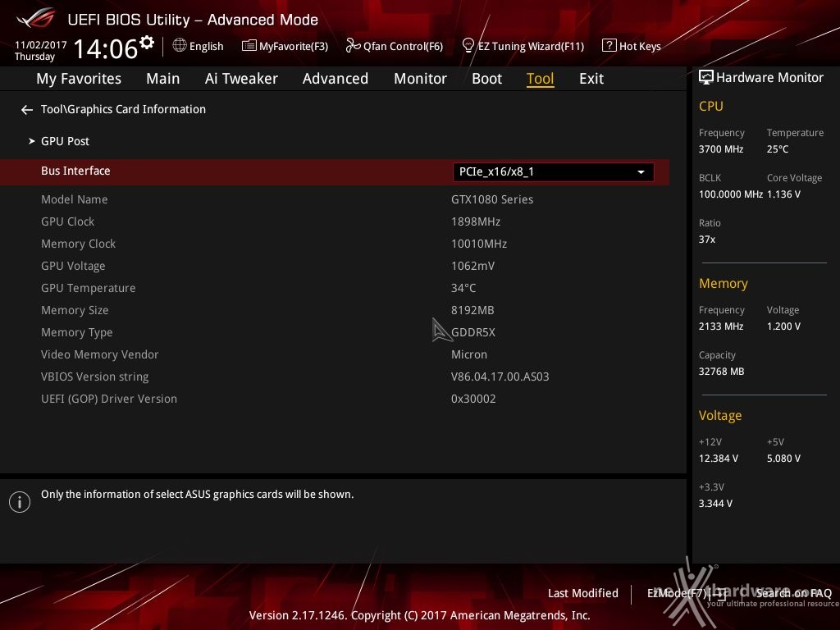Screen dimensions: 840x630
Task: Click the VBIOS Version string label
Action: coord(95,377)
